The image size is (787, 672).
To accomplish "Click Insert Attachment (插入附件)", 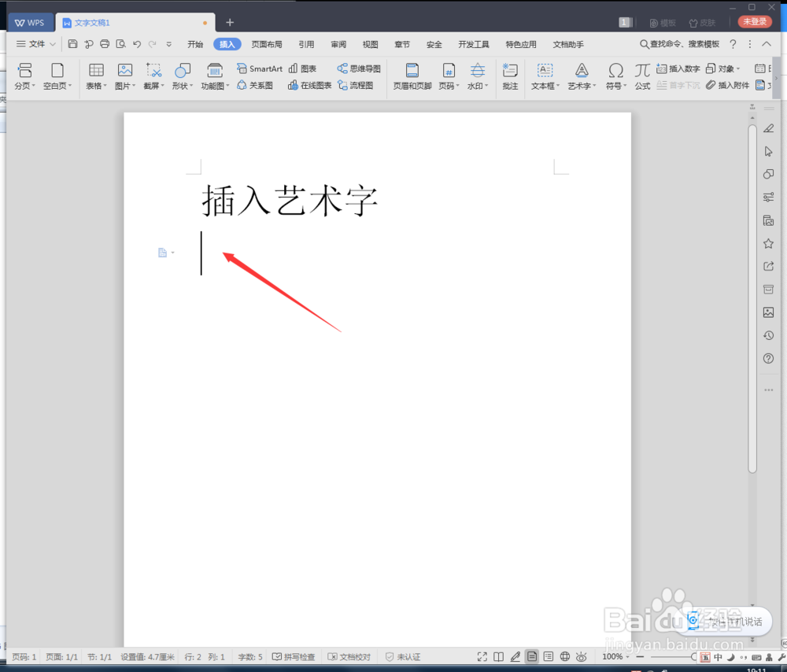I will [728, 85].
